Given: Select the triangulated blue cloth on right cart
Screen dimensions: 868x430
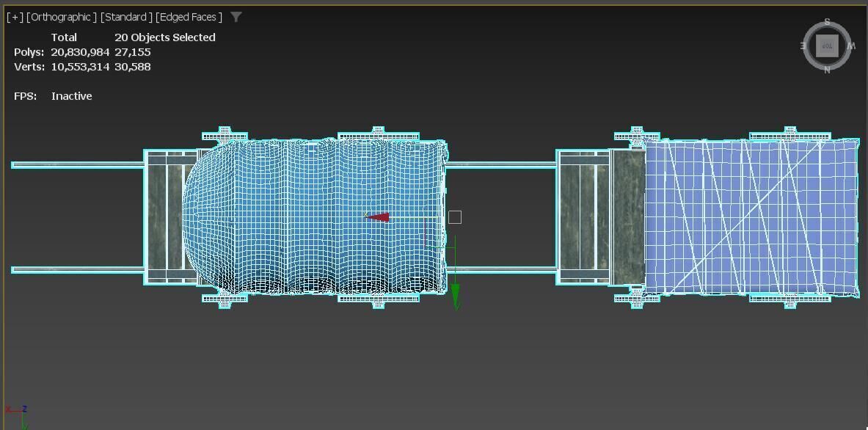Looking at the screenshot, I should [752, 217].
